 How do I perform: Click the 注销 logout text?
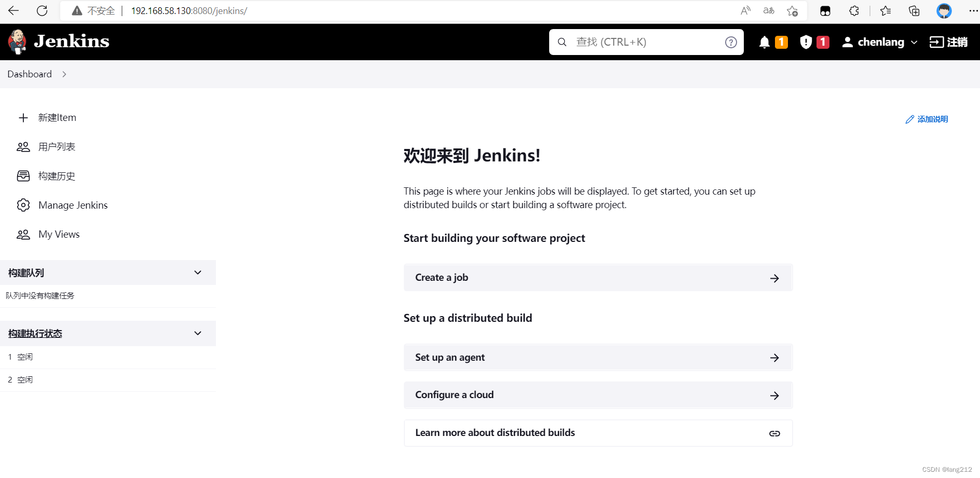957,42
